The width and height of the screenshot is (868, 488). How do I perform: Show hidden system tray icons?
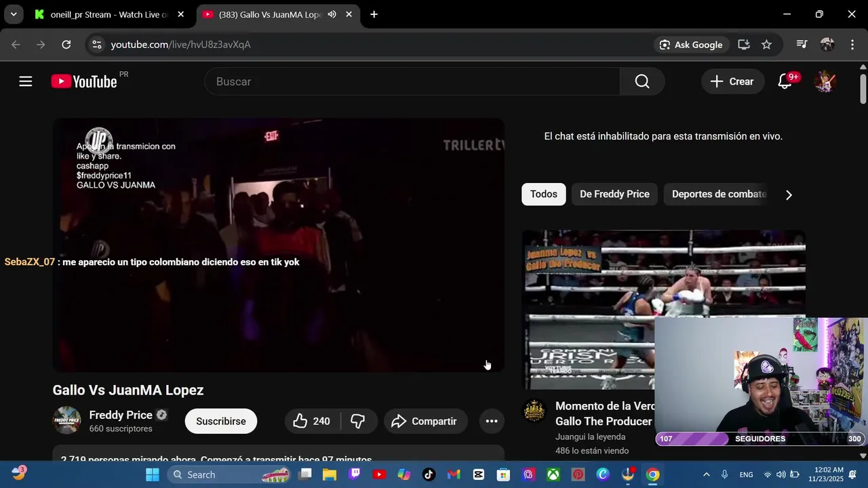[706, 474]
